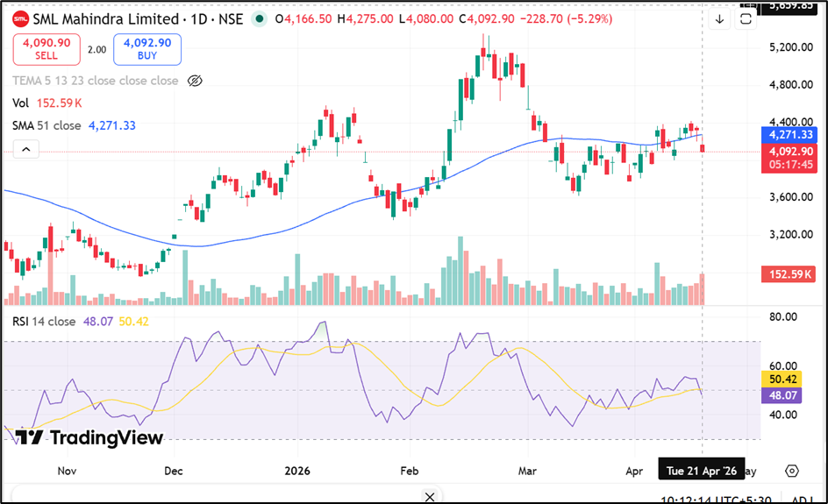Close the bottom panel with X icon
828x504 pixels.
(x=429, y=497)
